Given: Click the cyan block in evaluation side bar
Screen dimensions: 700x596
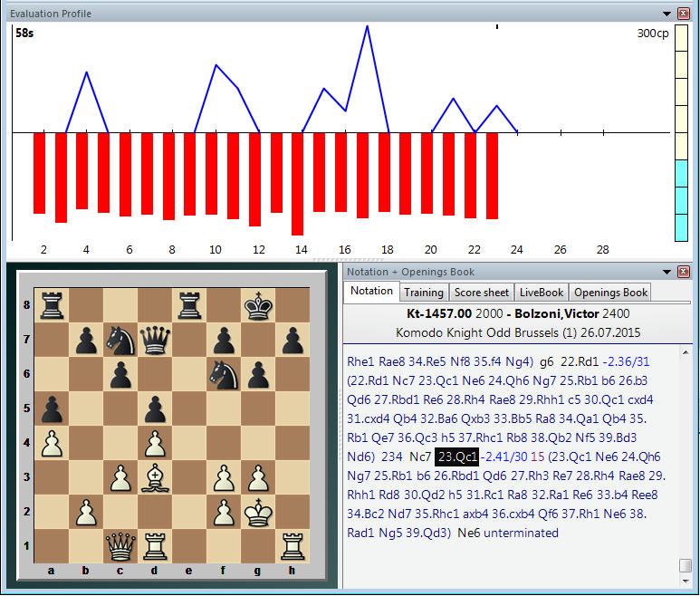Looking at the screenshot, I should [x=682, y=200].
